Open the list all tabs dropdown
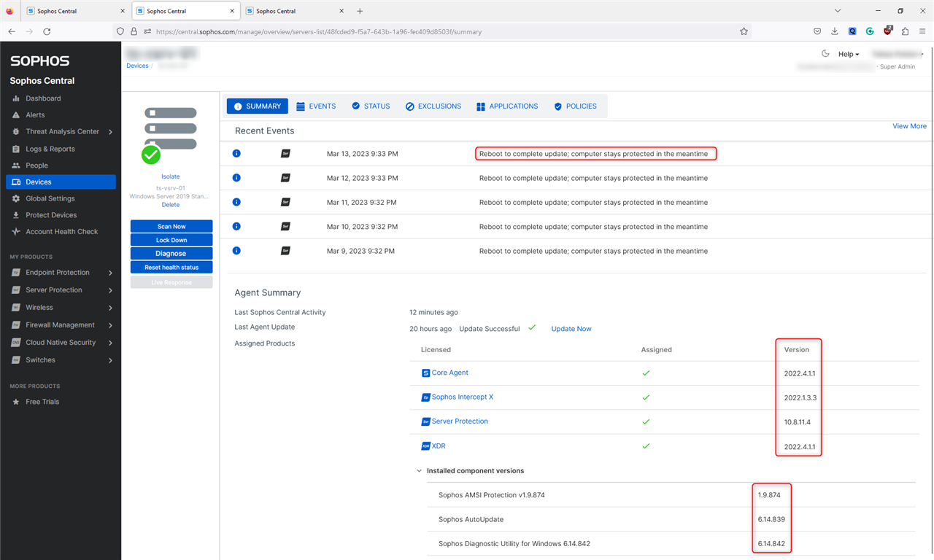This screenshot has width=934, height=560. coord(837,11)
